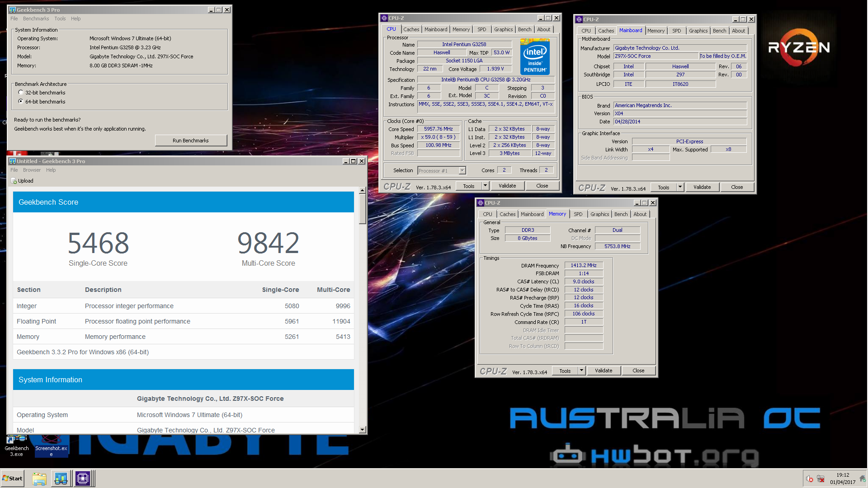Click the Core Speed field 5957.76 MHz
868x488 pixels.
[438, 129]
